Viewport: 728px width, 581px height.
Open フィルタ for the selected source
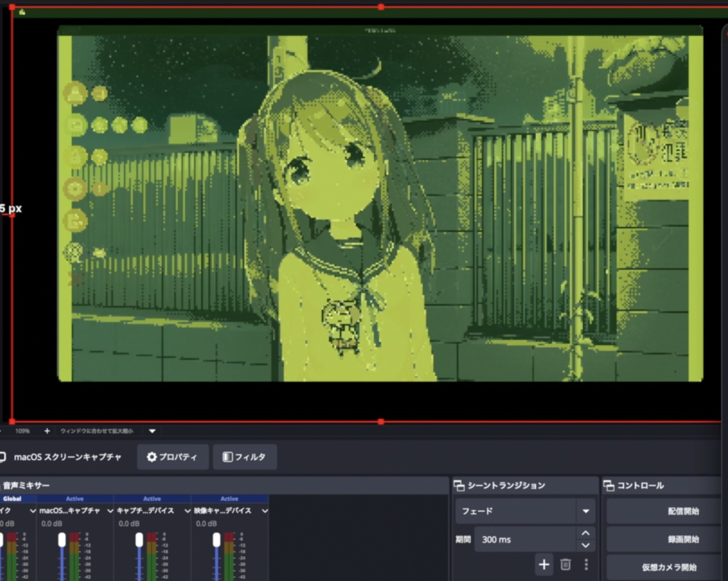click(245, 457)
